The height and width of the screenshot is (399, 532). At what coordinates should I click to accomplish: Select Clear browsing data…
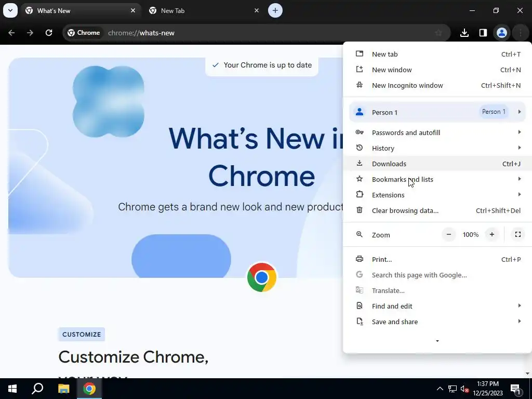click(x=437, y=211)
